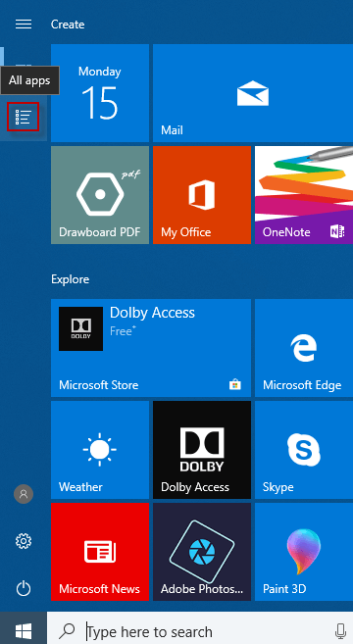Image resolution: width=353 pixels, height=644 pixels.
Task: Launch the black Dolby Access tile
Action: coord(202,450)
